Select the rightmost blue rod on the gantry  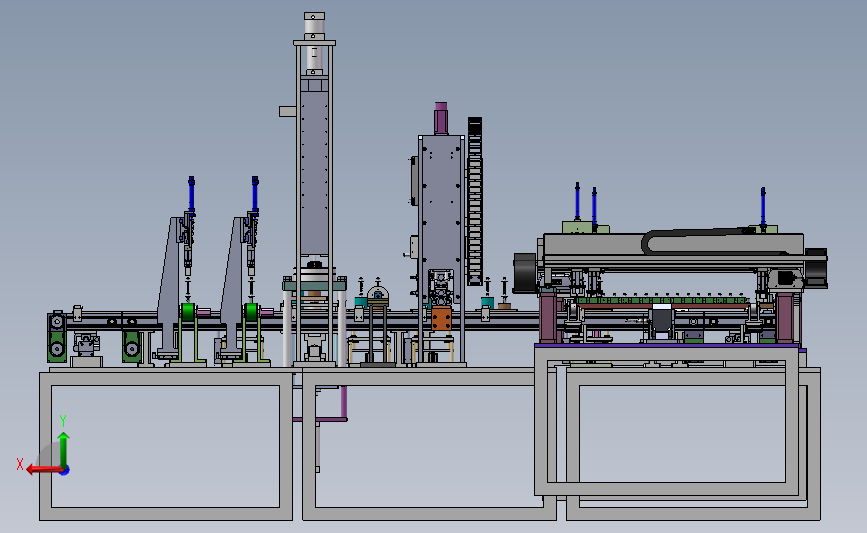click(x=763, y=206)
